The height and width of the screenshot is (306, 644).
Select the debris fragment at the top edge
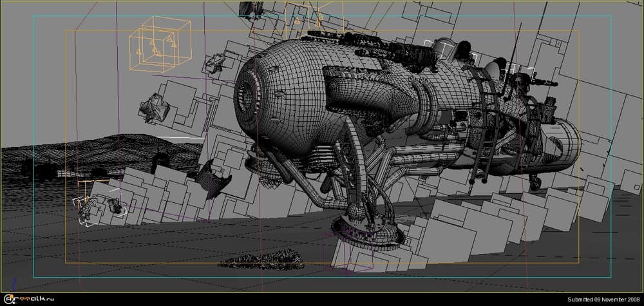pos(251,9)
